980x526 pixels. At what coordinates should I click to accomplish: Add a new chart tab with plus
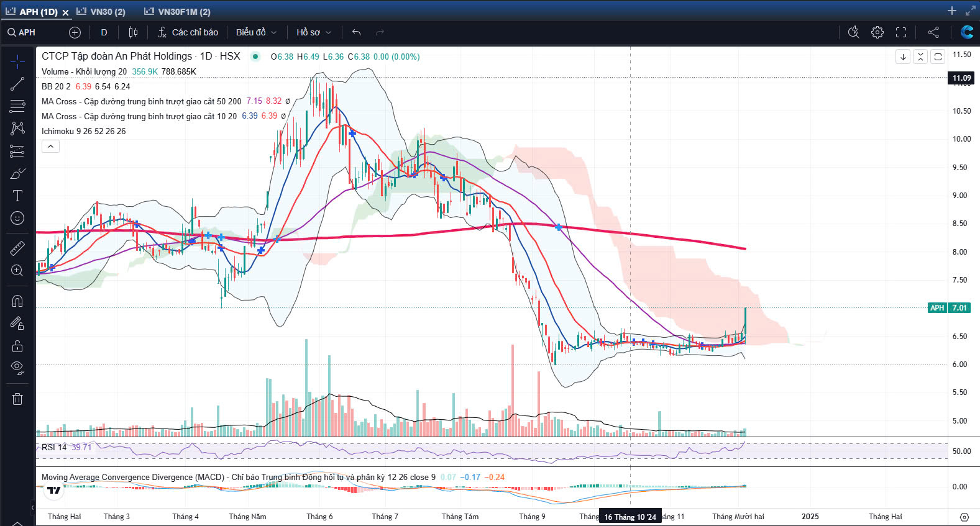[x=951, y=11]
